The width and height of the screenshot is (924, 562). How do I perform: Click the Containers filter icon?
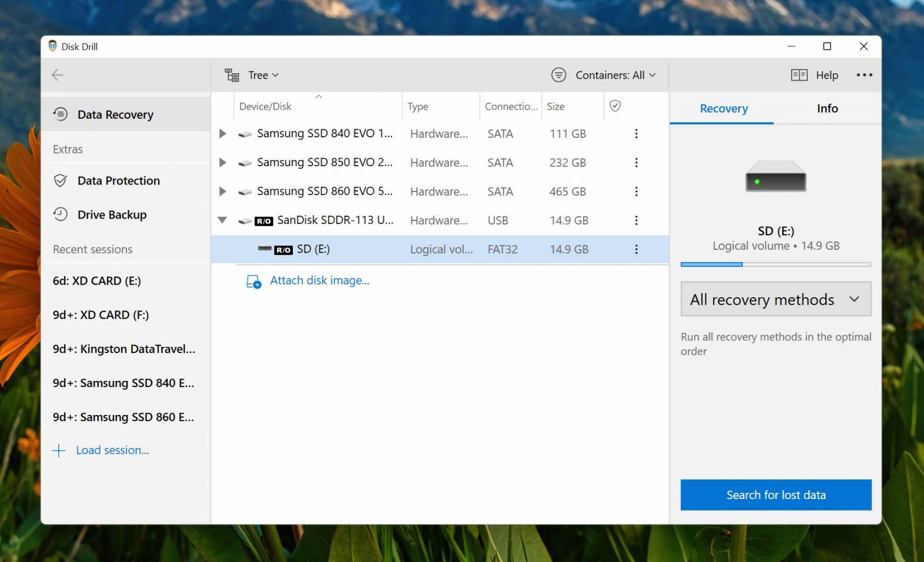(x=558, y=74)
